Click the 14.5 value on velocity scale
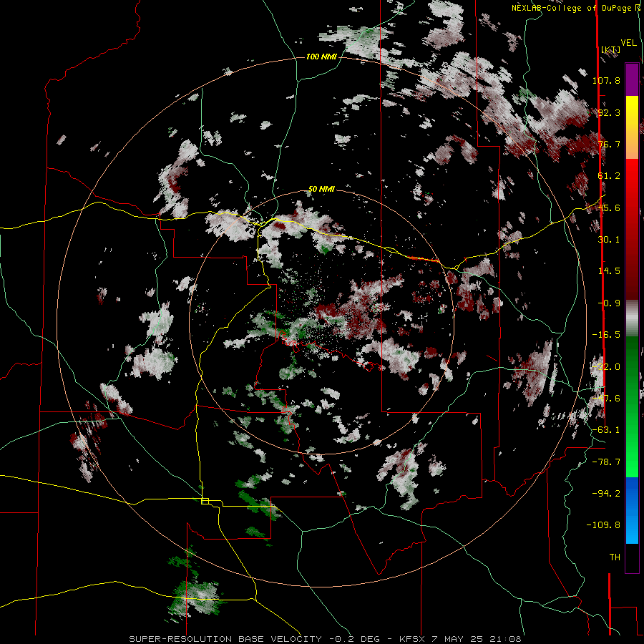 [x=609, y=271]
